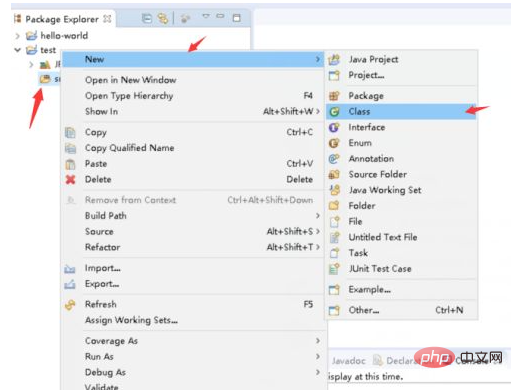Choose Import... from context menu

click(x=103, y=268)
